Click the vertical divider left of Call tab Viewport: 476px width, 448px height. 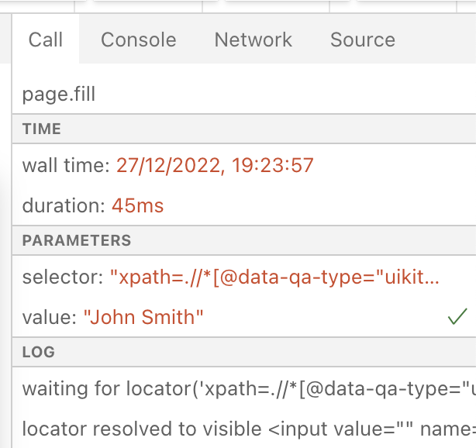(12, 231)
